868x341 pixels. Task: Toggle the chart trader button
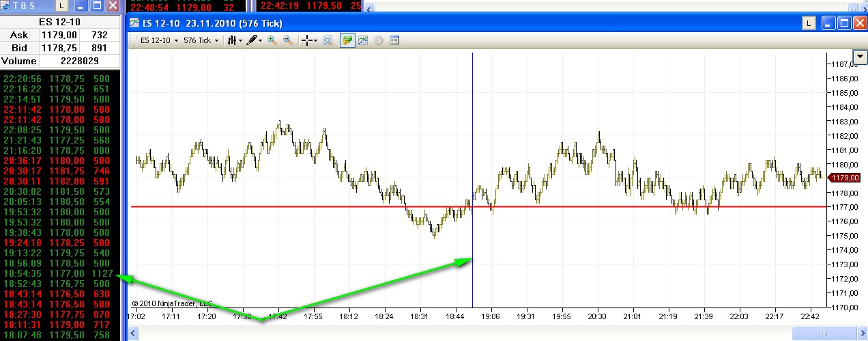[348, 40]
